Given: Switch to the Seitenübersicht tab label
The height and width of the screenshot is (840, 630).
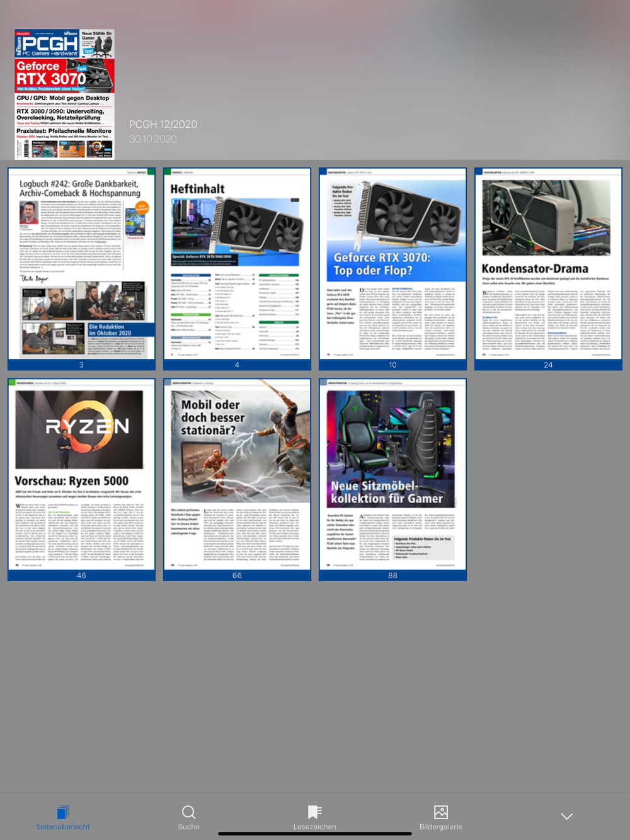Looking at the screenshot, I should pyautogui.click(x=63, y=827).
